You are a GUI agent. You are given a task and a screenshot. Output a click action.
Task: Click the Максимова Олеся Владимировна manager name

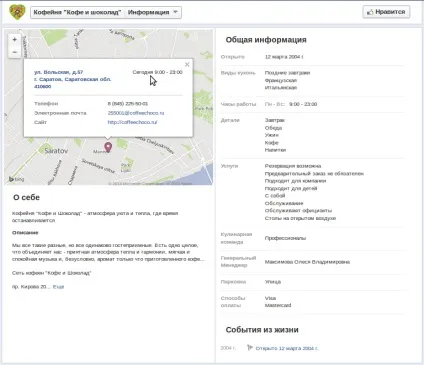pos(307,262)
